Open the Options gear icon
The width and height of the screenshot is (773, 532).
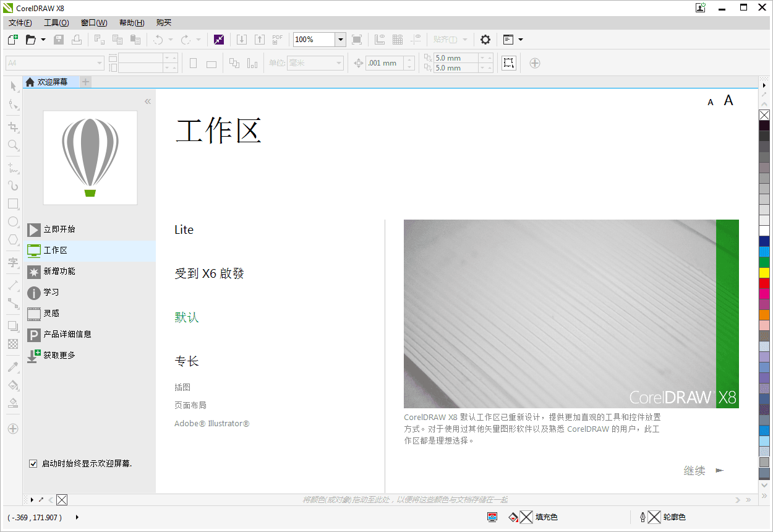pyautogui.click(x=485, y=40)
